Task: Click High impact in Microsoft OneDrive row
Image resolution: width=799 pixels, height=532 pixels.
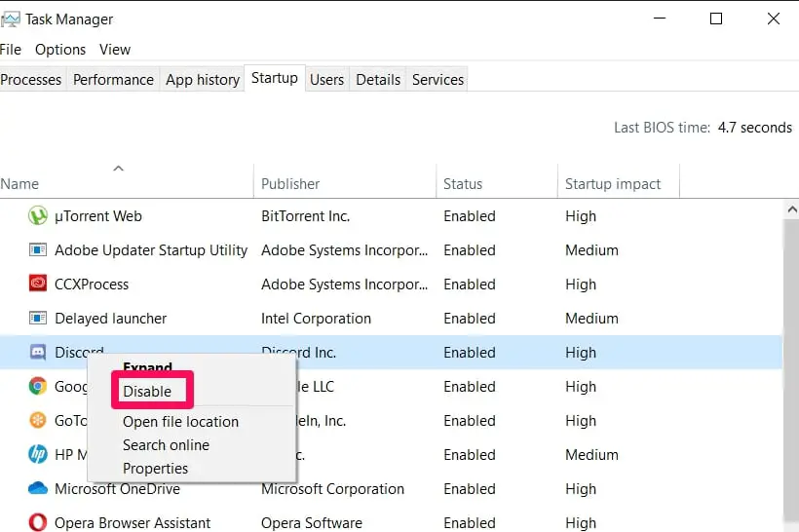Action: point(581,489)
